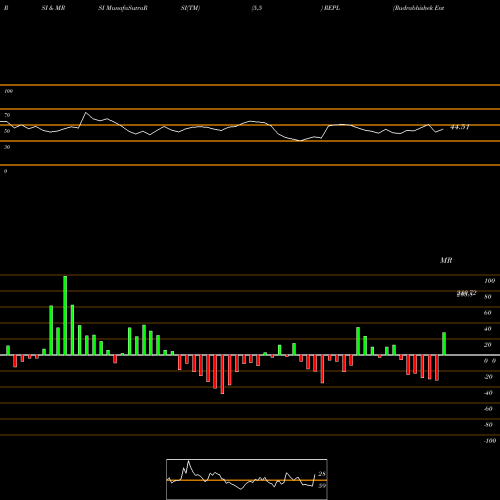Click the '40' label on MR axis

pyautogui.click(x=488, y=329)
